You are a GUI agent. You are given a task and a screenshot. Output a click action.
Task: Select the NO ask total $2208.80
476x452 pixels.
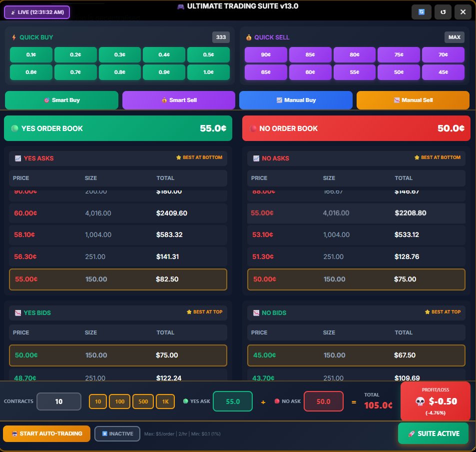point(411,213)
